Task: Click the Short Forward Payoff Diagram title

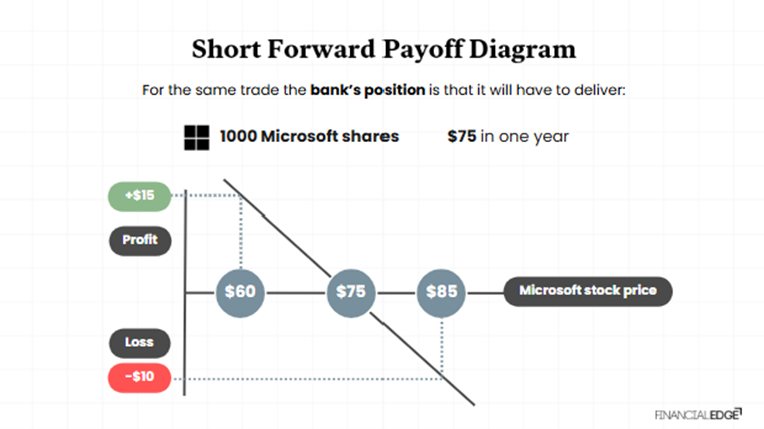Action: [x=383, y=50]
